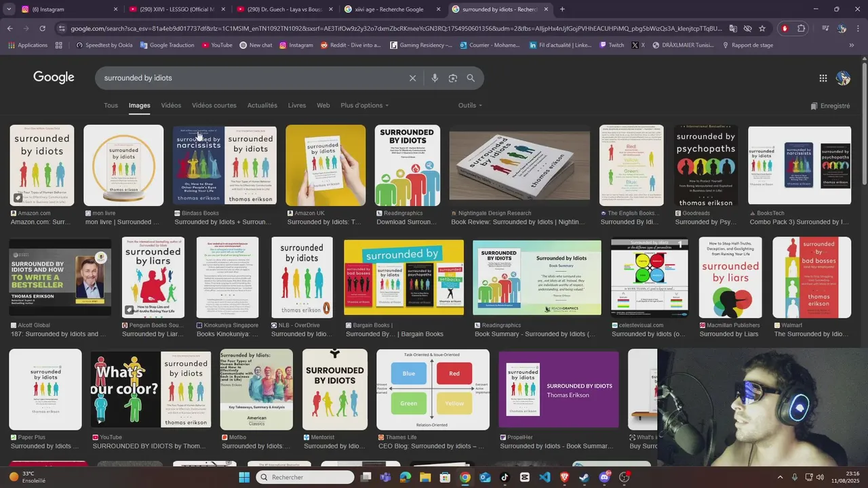Open File Explorer from the taskbar
The width and height of the screenshot is (868, 488).
tap(425, 477)
